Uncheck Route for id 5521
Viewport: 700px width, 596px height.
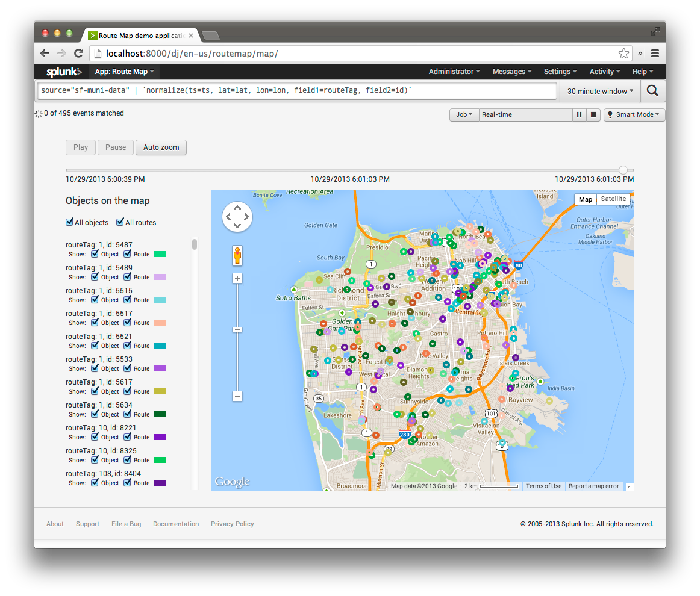point(127,346)
